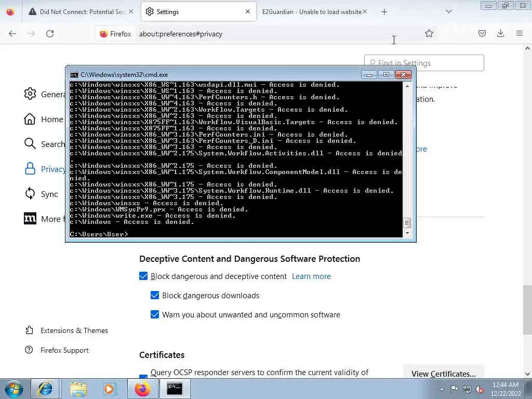The height and width of the screenshot is (399, 532).
Task: Select the Settings tab
Action: click(x=198, y=12)
